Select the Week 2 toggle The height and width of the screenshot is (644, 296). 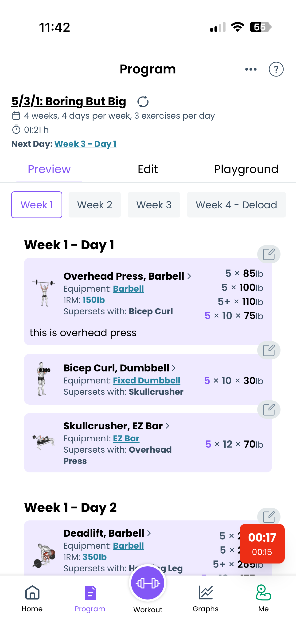(94, 205)
